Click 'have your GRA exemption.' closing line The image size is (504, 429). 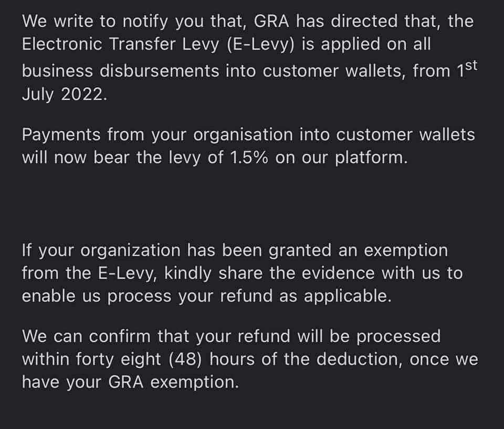[x=131, y=382]
